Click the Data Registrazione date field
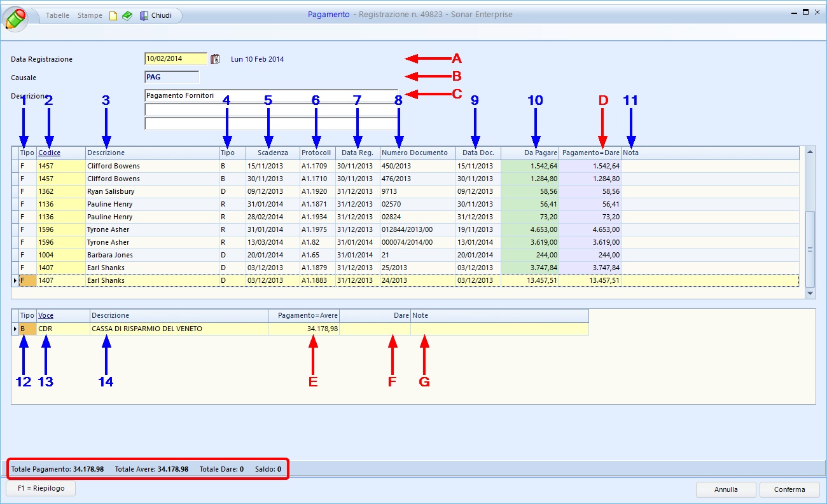 coord(176,59)
